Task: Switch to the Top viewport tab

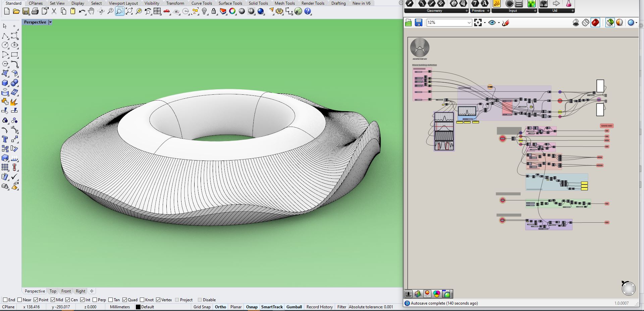Action: 53,291
